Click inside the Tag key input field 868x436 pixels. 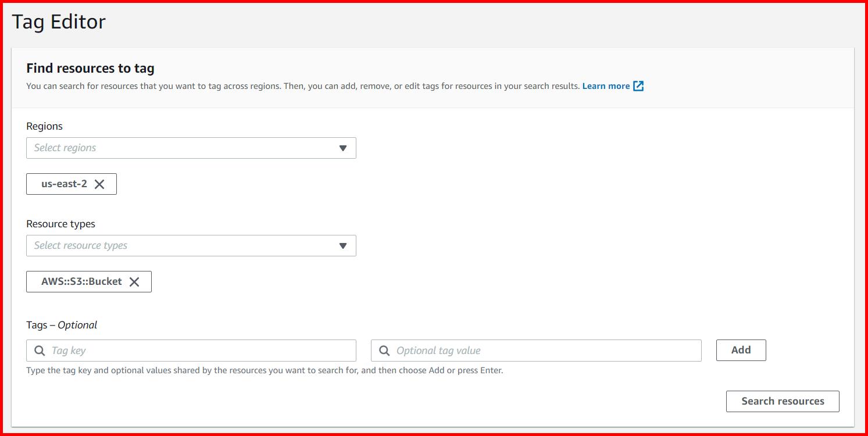click(174, 350)
